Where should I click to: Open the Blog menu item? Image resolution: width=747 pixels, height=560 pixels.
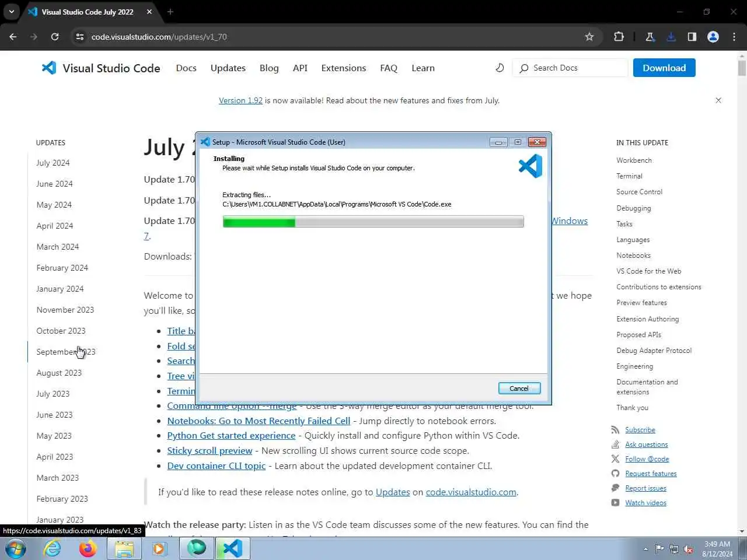tap(269, 68)
